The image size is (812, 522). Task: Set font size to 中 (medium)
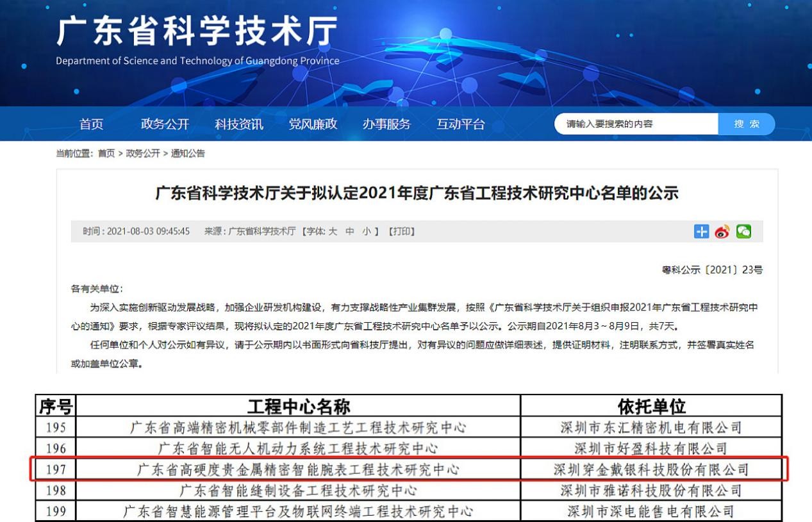(349, 231)
